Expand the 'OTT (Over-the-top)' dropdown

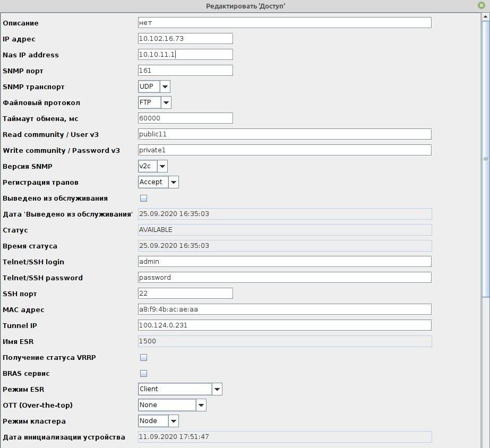click(201, 405)
